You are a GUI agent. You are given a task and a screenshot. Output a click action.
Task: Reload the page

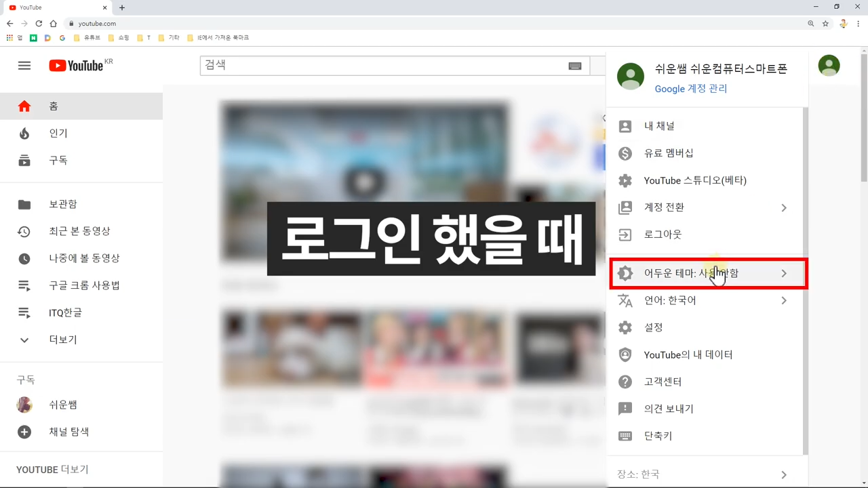coord(39,24)
